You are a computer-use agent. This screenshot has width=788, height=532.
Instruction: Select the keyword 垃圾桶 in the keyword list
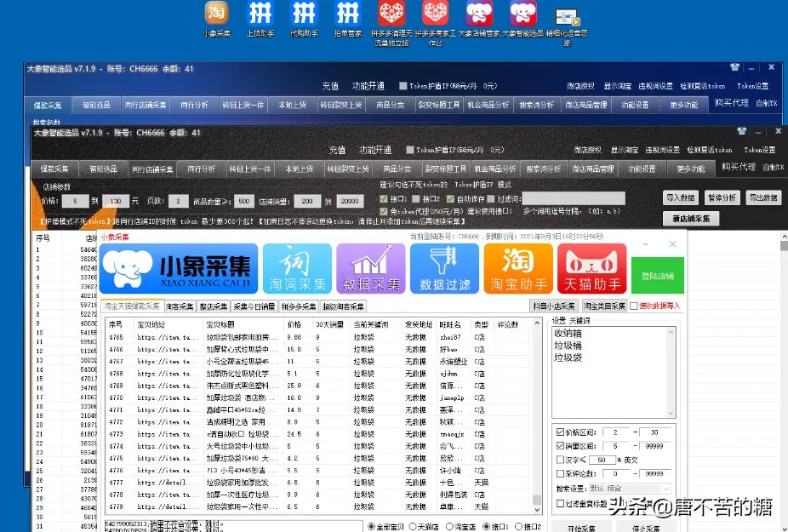click(568, 346)
